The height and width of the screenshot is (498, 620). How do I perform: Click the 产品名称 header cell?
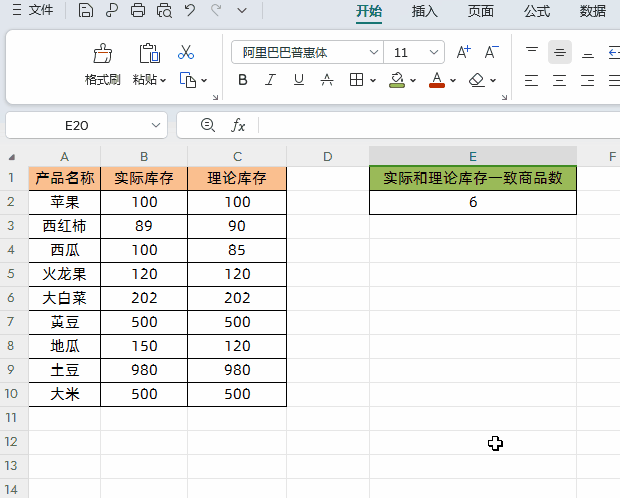coord(65,178)
